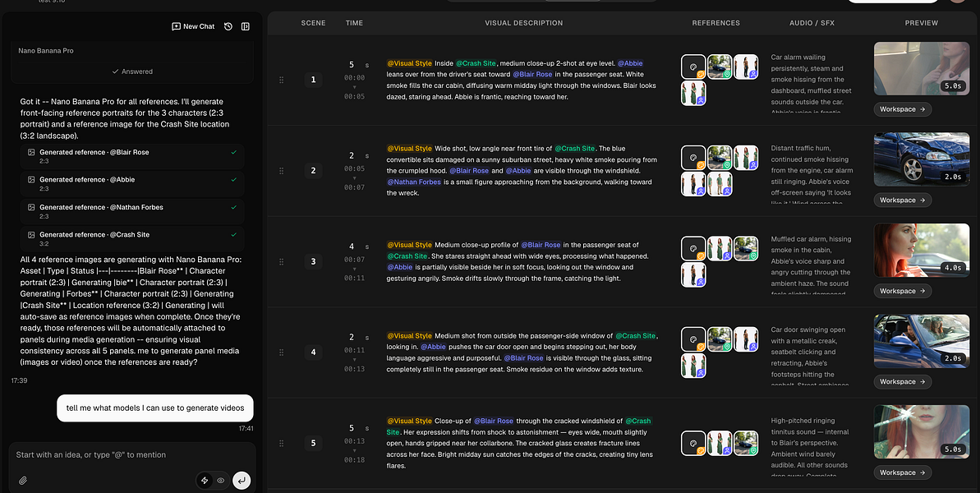This screenshot has height=493, width=980.
Task: Open chat history clock icon
Action: click(228, 26)
